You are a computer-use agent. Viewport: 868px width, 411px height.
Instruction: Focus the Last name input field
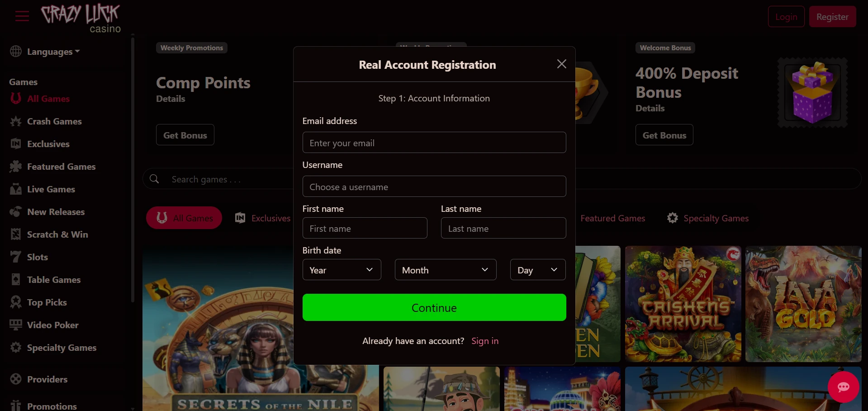click(x=503, y=228)
